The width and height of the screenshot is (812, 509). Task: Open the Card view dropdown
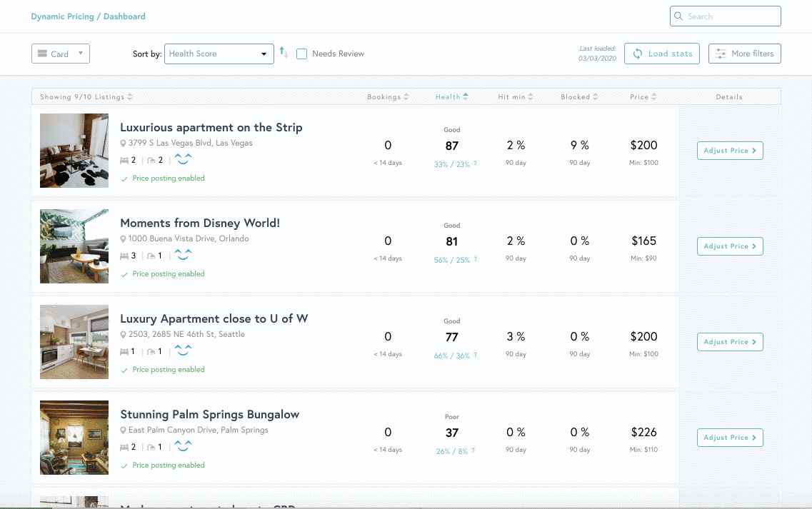(x=61, y=54)
